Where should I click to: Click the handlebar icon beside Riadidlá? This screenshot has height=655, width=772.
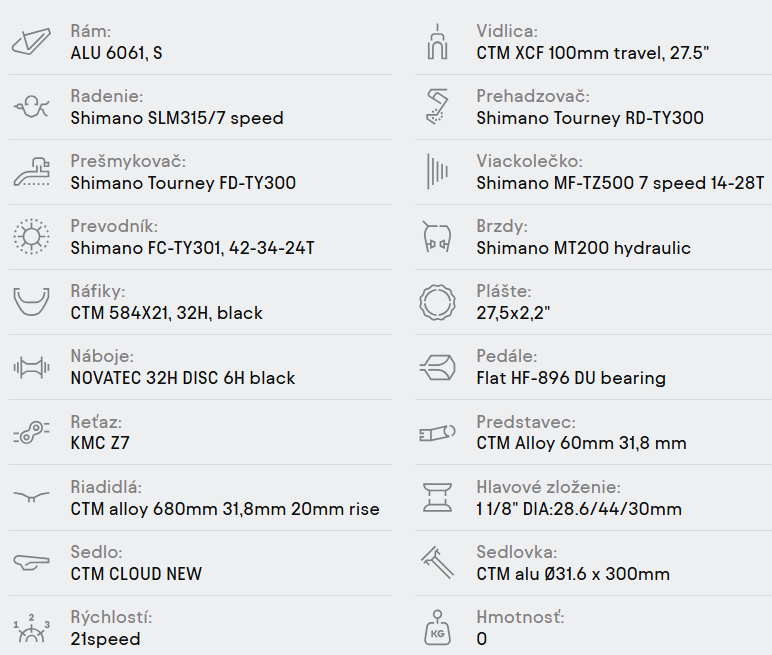pyautogui.click(x=32, y=497)
